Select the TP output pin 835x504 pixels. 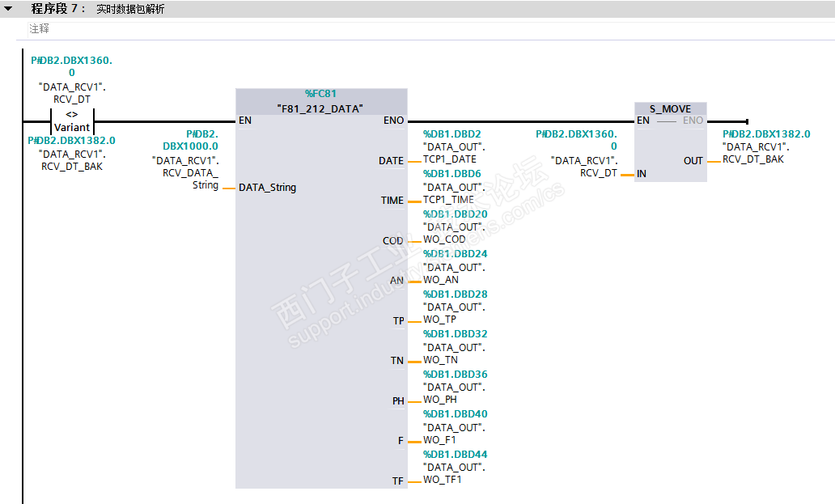tap(399, 321)
